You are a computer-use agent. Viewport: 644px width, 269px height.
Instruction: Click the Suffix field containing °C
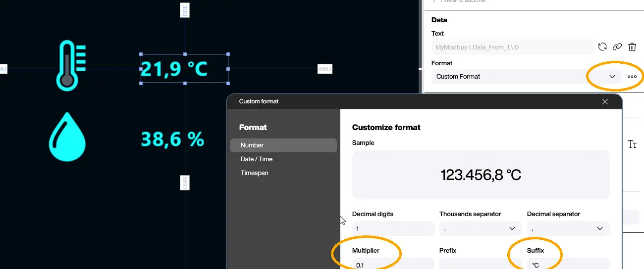pyautogui.click(x=568, y=265)
